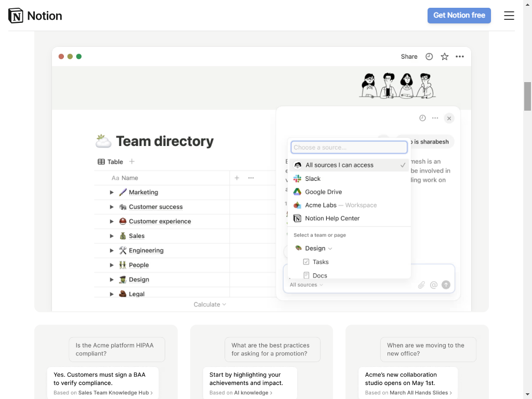Screen dimensions: 532x399
Task: Expand the Customer experience row
Action: tap(112, 221)
